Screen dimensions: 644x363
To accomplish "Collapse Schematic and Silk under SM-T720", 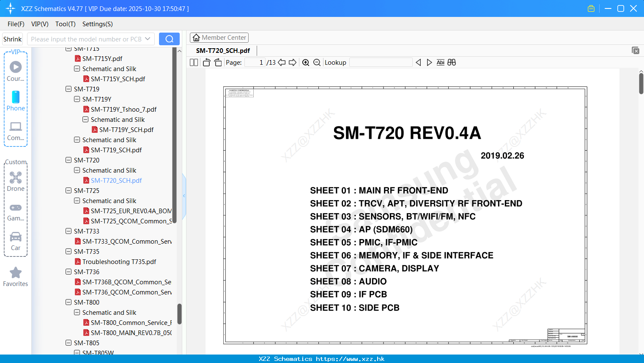I will [x=77, y=170].
